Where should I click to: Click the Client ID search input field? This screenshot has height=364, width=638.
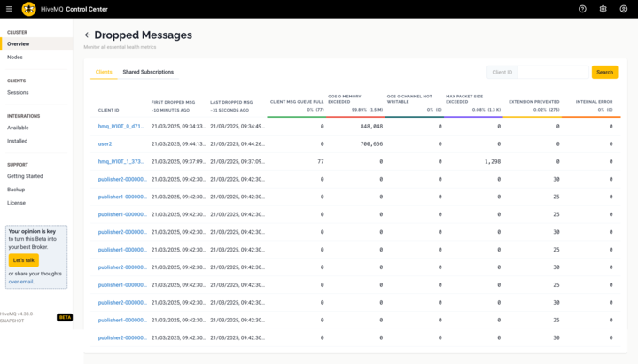pos(553,73)
